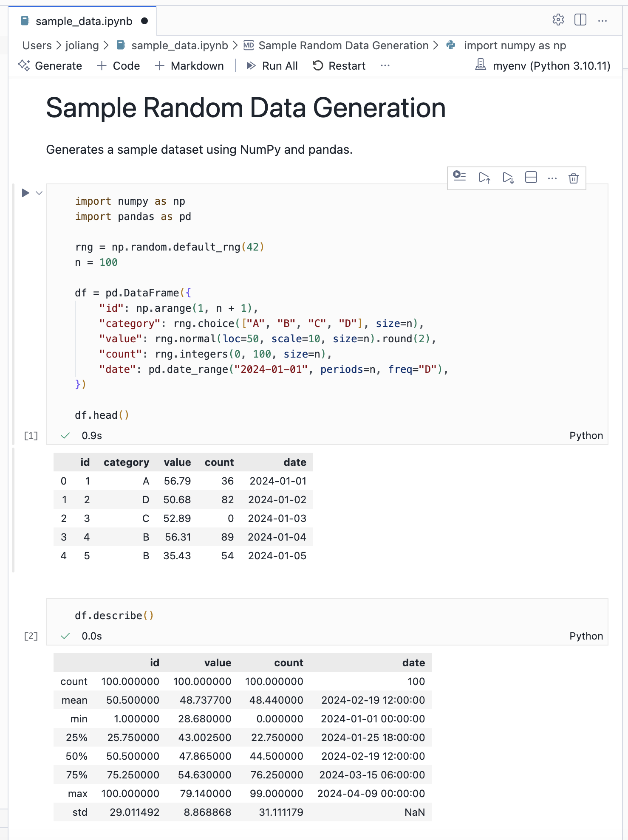The width and height of the screenshot is (628, 840).
Task: Click '75%' row label in describe table
Action: pyautogui.click(x=76, y=775)
